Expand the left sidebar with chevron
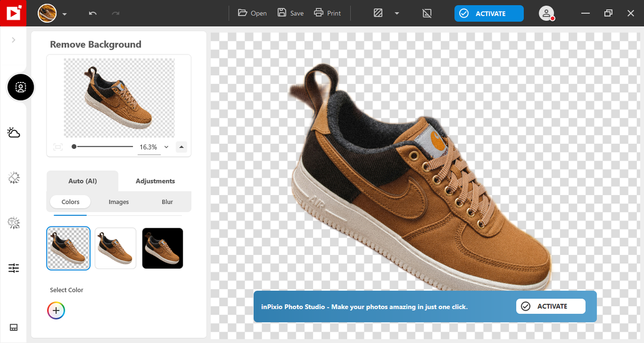Image resolution: width=644 pixels, height=343 pixels. 14,40
